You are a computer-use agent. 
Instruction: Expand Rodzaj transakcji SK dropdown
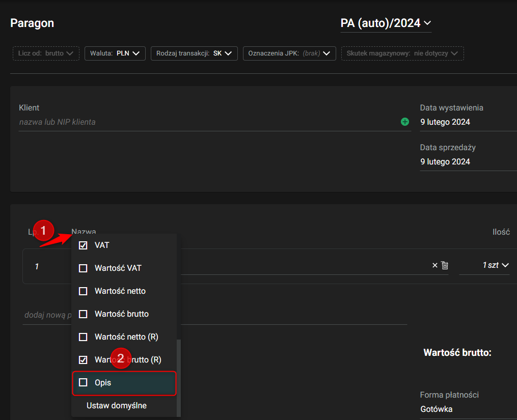pyautogui.click(x=194, y=53)
